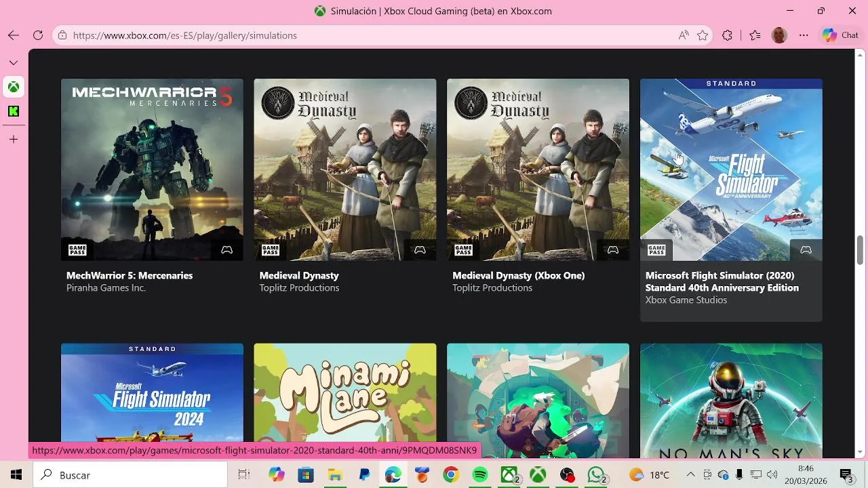Open Google Chrome from taskbar
The image size is (868, 488).
click(451, 475)
